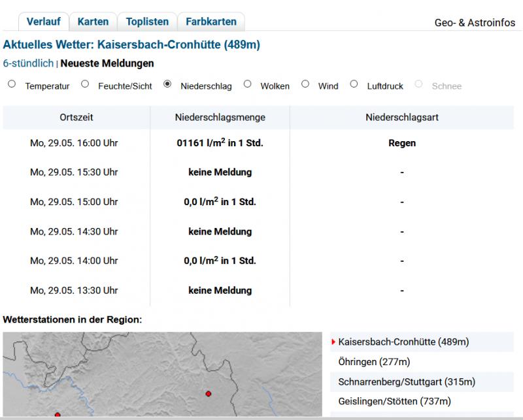Go to the Farbkarten tab
523x420 pixels.
coord(211,22)
